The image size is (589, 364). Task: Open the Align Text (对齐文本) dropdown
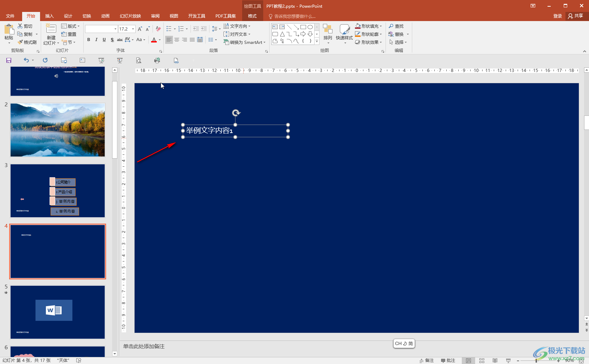[x=237, y=34]
